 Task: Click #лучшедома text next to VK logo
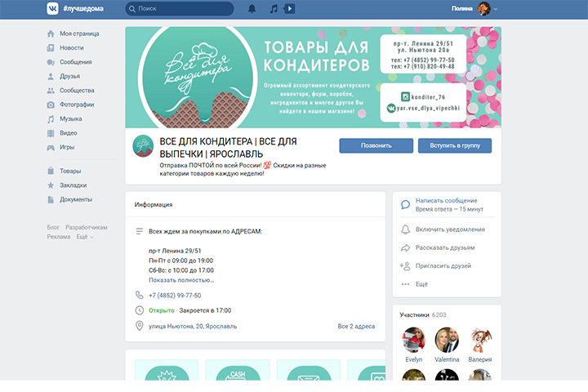tap(83, 9)
